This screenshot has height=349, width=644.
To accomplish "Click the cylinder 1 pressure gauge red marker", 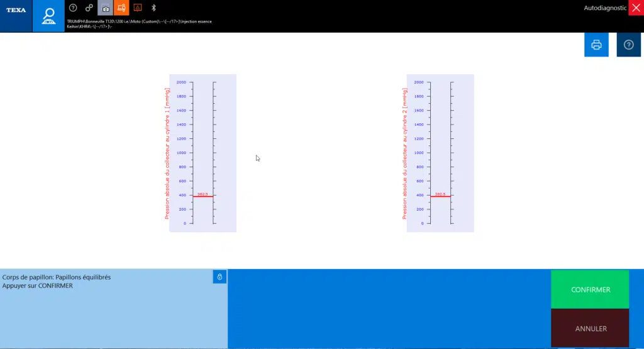I will [203, 196].
